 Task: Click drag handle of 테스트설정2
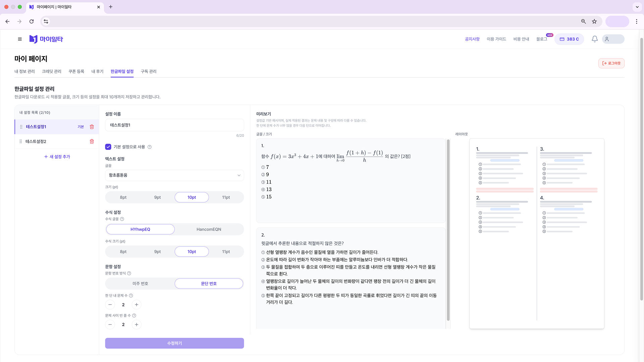[x=21, y=141]
